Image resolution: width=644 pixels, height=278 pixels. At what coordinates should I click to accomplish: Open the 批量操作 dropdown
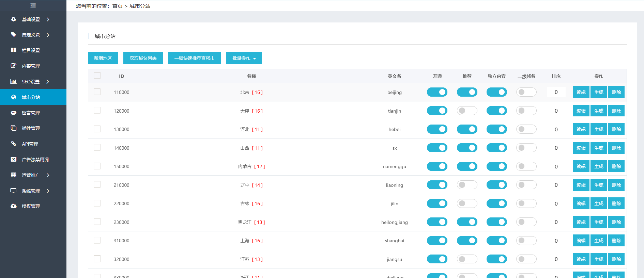click(244, 58)
